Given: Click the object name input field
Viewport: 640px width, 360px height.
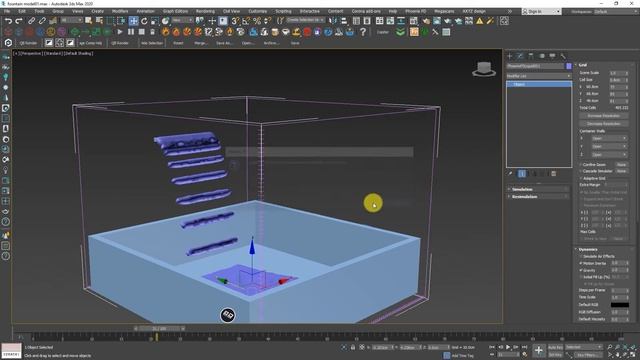Looking at the screenshot, I should 536,66.
